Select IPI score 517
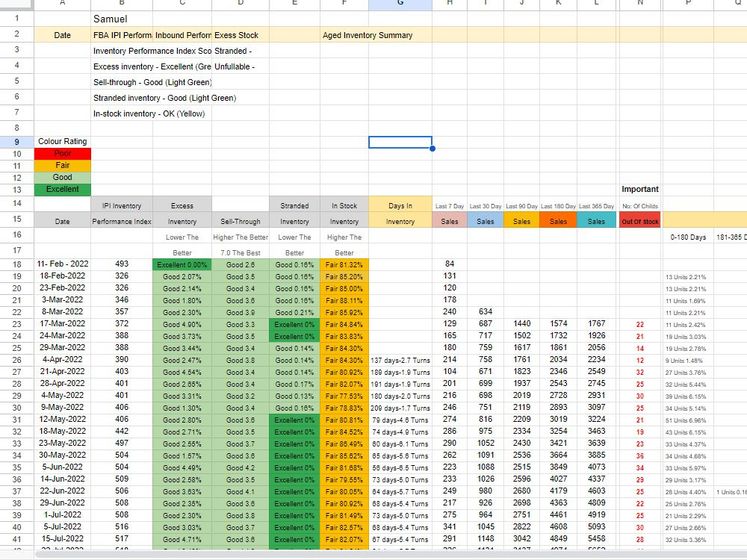Screen dimensions: 747x560 (x=122, y=538)
